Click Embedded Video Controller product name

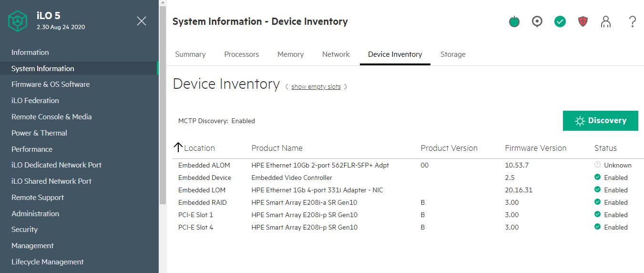292,178
